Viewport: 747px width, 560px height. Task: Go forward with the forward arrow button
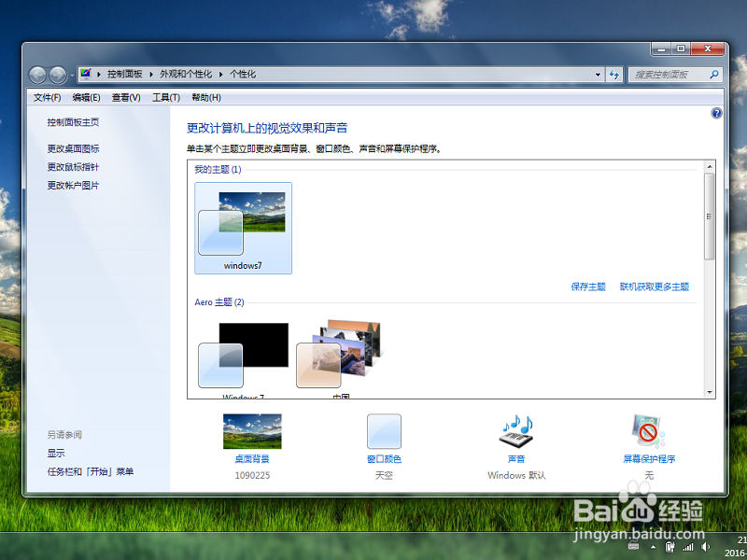pos(58,75)
